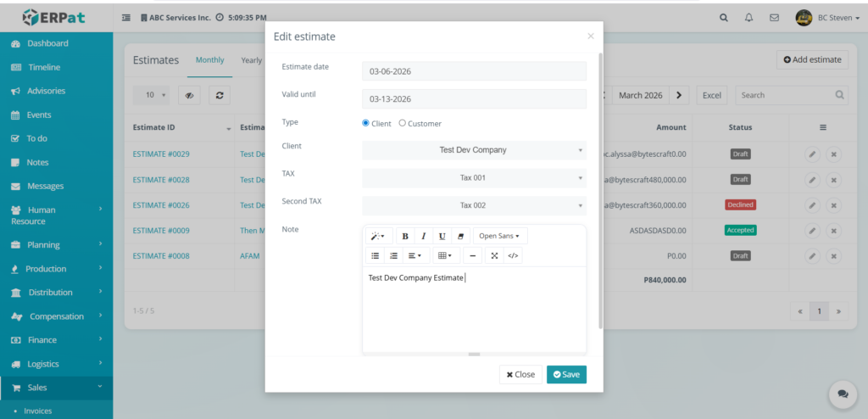Click the Valid until date field
This screenshot has width=868, height=419.
coord(474,99)
